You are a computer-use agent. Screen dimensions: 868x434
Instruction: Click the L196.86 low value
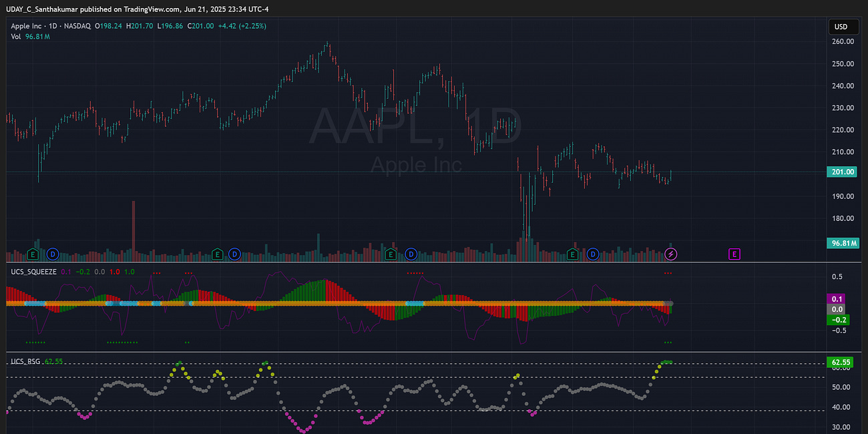tap(170, 26)
